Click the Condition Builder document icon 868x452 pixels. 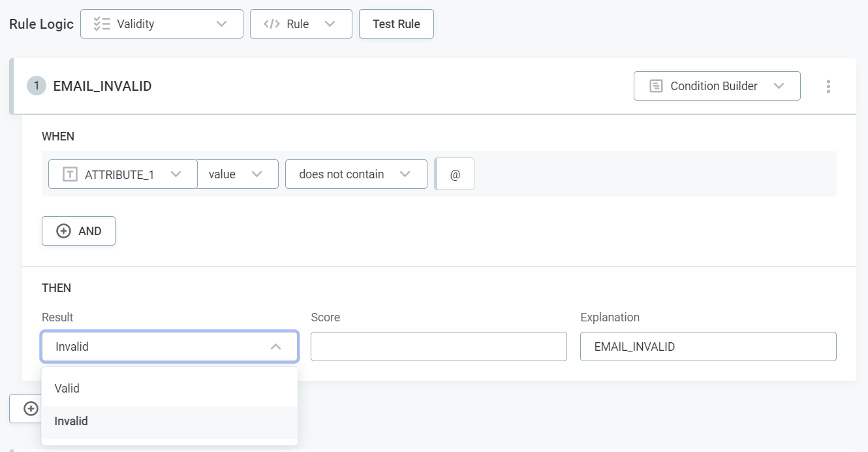(x=656, y=86)
